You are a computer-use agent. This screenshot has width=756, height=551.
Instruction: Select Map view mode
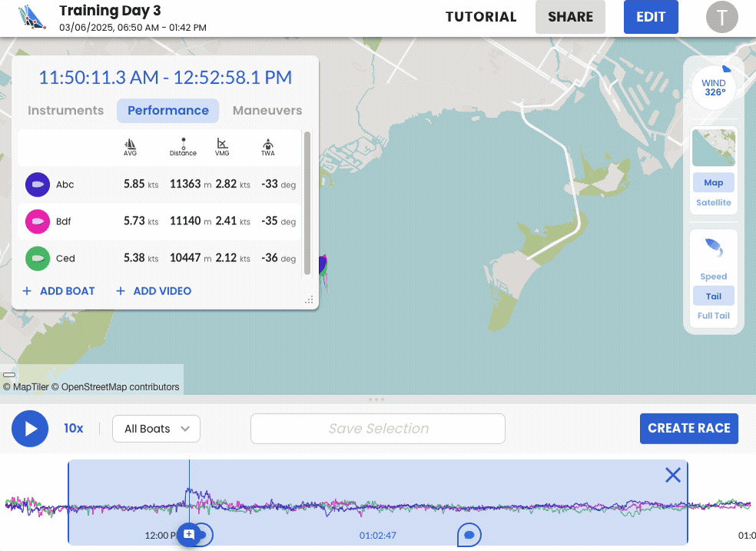click(713, 183)
